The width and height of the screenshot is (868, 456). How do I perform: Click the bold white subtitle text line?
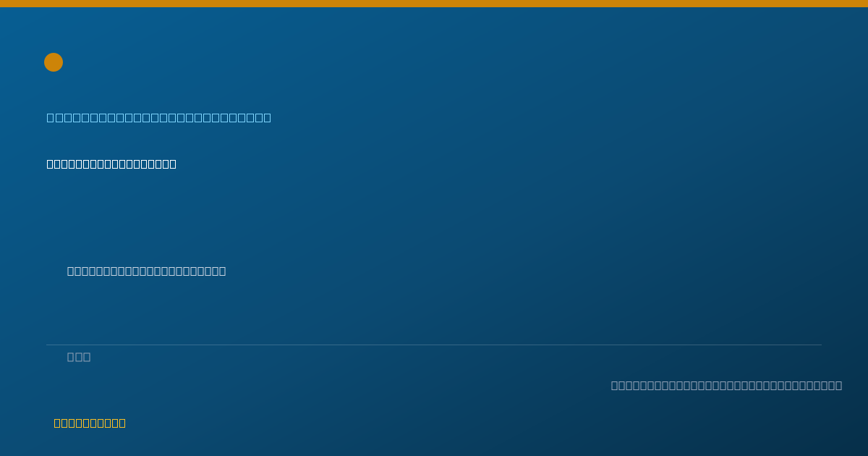coord(111,164)
